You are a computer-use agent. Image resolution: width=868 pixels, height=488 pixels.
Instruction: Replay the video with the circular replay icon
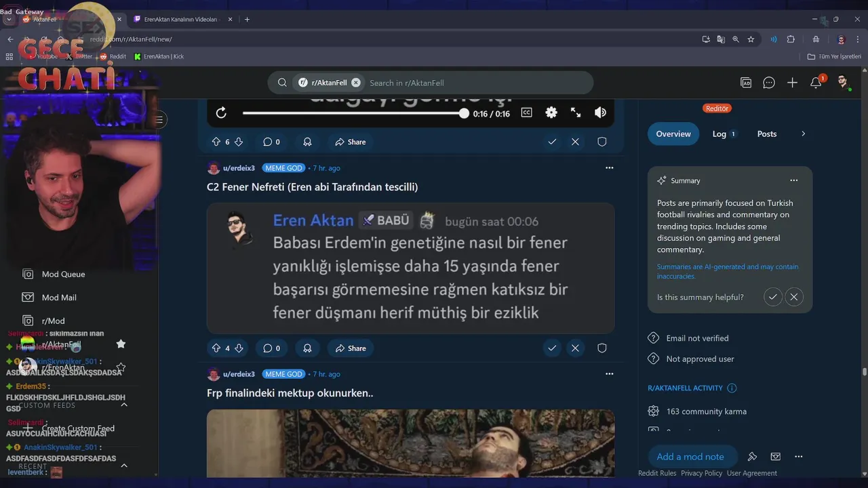point(221,113)
